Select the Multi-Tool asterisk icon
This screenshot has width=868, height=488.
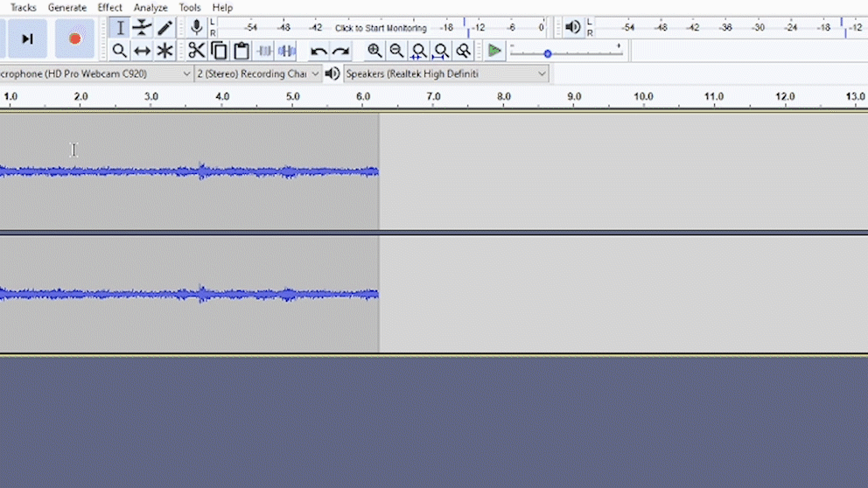[x=164, y=51]
